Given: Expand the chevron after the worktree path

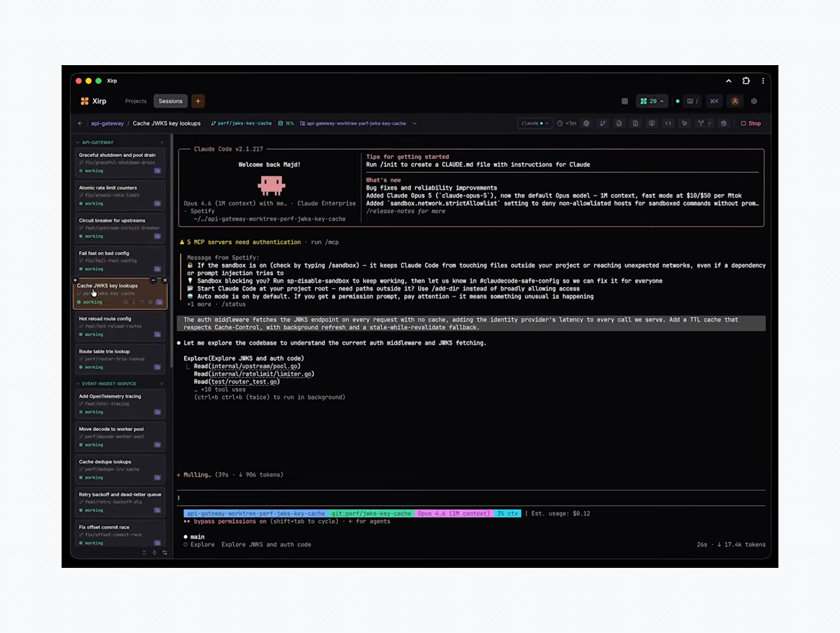Looking at the screenshot, I should point(414,123).
